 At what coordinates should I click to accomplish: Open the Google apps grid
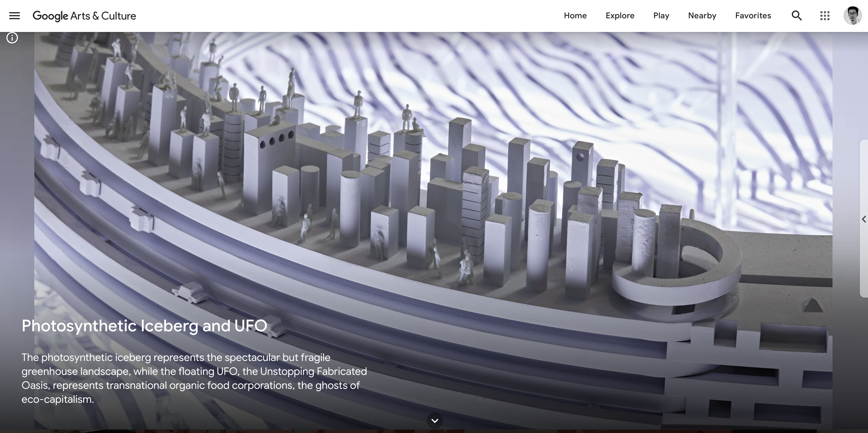825,15
